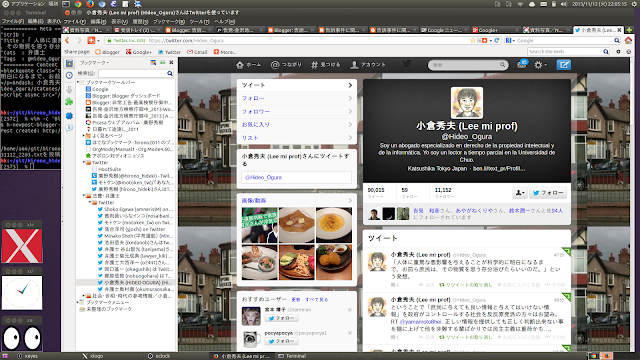This screenshot has height=360, width=640.
Task: Open the downloads arrow sidebar icon
Action: click(x=69, y=89)
